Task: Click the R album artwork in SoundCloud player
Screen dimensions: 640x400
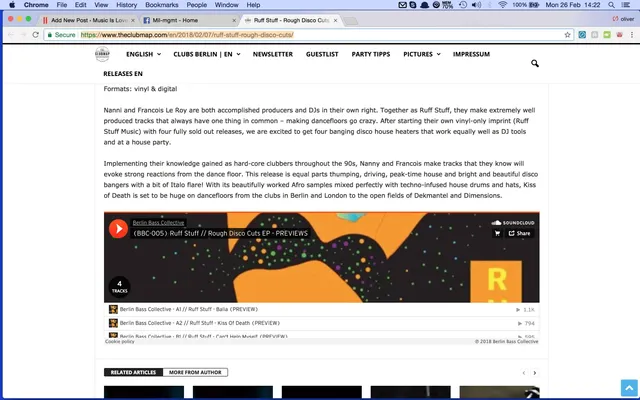Action: tap(496, 282)
